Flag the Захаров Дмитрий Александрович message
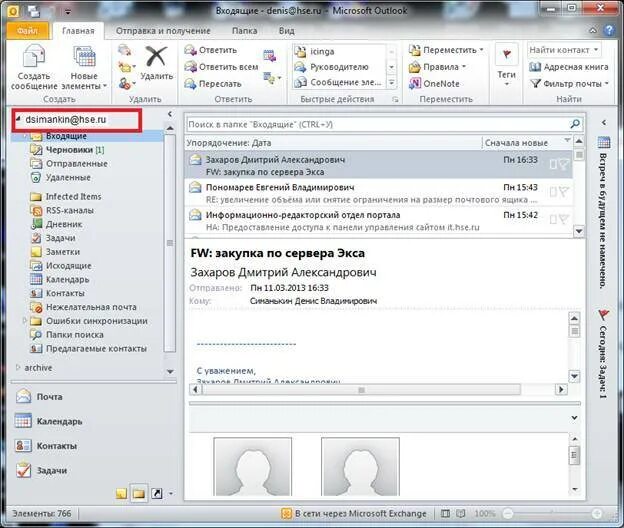This screenshot has width=624, height=528. [564, 164]
